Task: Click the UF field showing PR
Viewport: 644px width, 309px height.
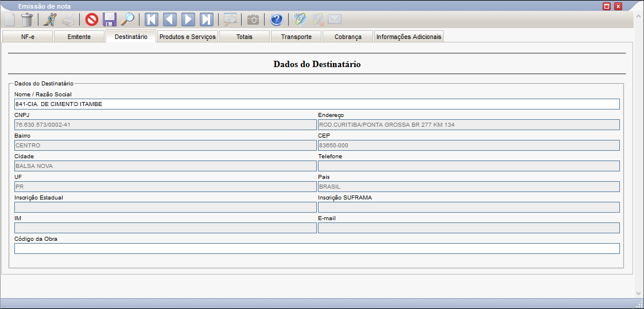Action: [x=165, y=187]
